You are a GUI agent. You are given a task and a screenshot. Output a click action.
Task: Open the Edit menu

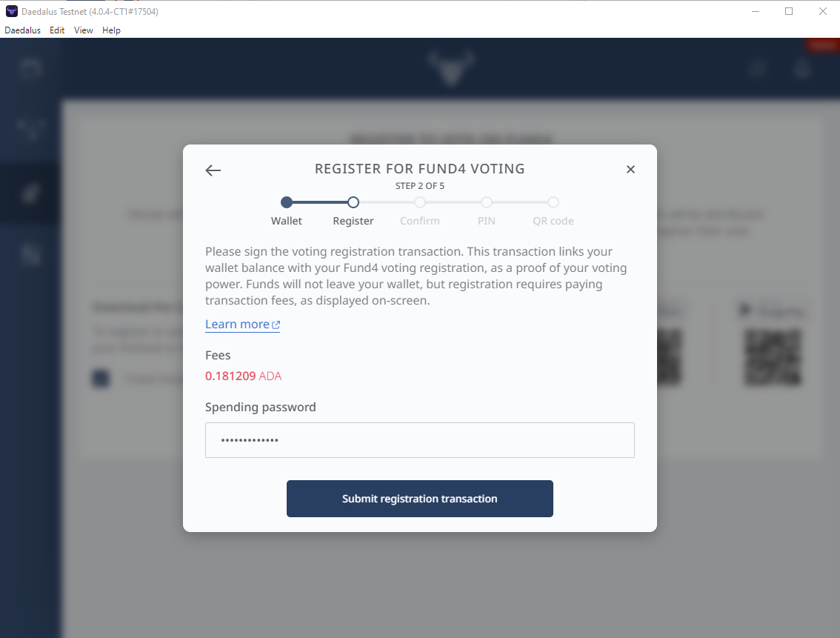(x=57, y=30)
